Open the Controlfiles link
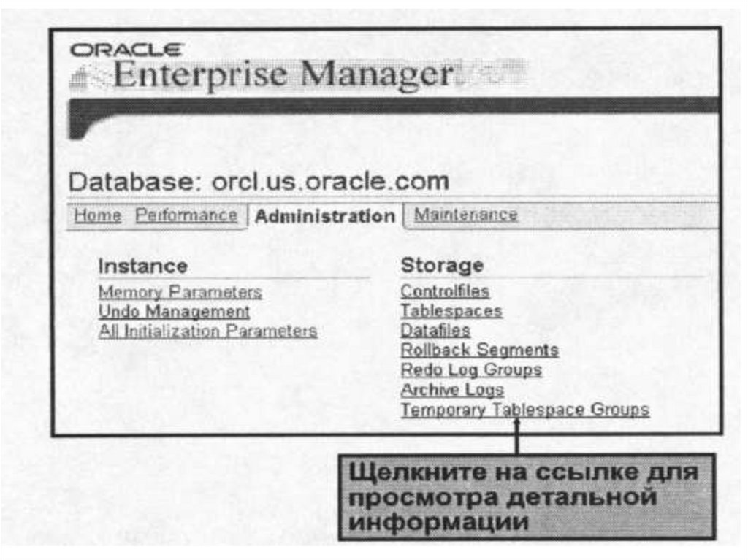Viewport: 748px width, 560px height. click(444, 291)
